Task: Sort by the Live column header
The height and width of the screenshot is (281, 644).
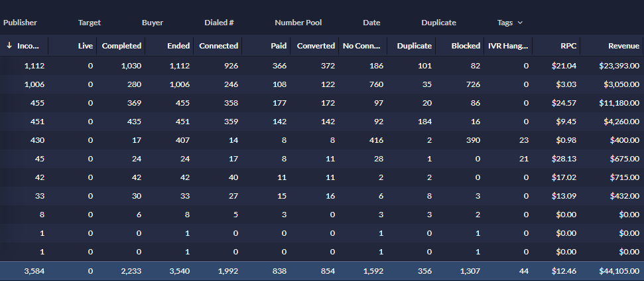Action: 85,46
